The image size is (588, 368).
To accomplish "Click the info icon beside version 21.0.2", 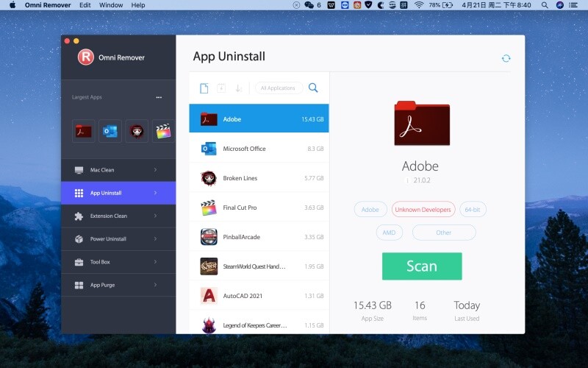I will coord(407,180).
